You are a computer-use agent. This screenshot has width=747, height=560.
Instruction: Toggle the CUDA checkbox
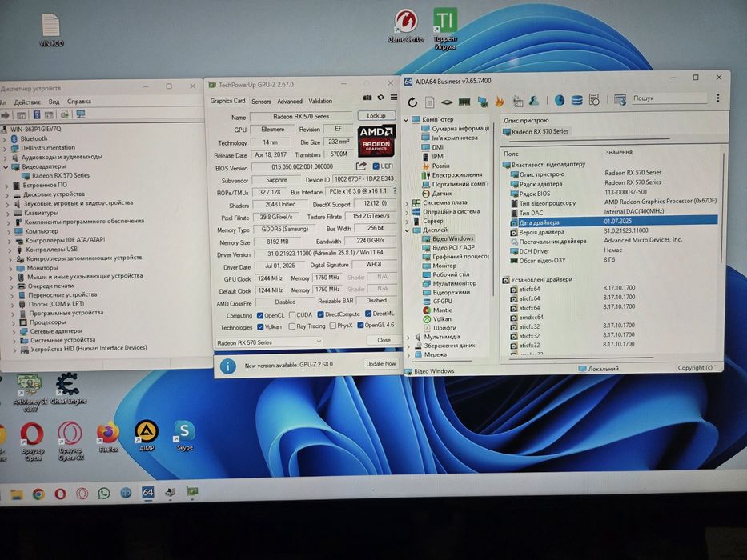(292, 314)
